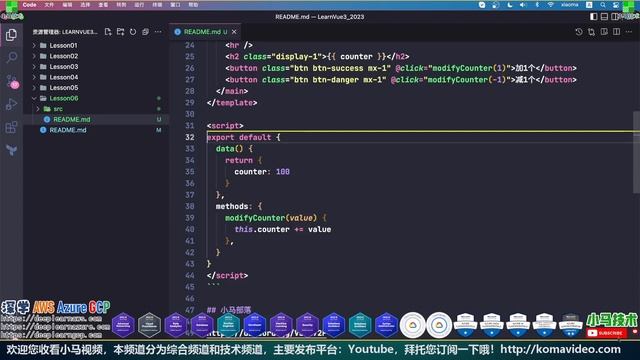Click the btn-success button code line 26

pyautogui.click(x=400, y=68)
